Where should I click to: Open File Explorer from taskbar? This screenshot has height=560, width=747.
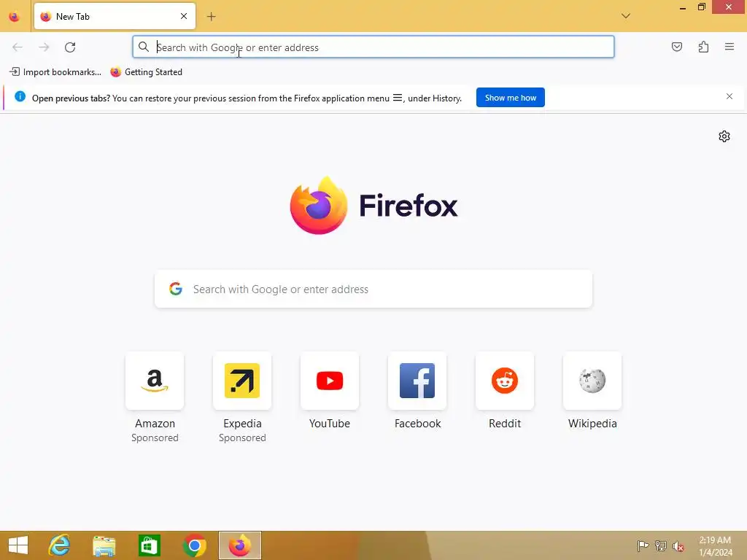click(x=104, y=545)
